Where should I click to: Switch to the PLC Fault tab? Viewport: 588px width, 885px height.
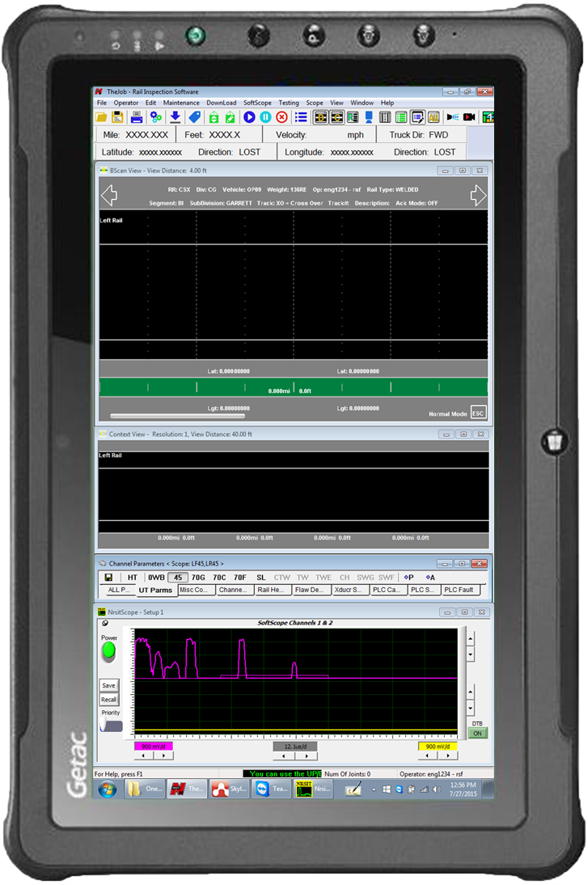459,590
